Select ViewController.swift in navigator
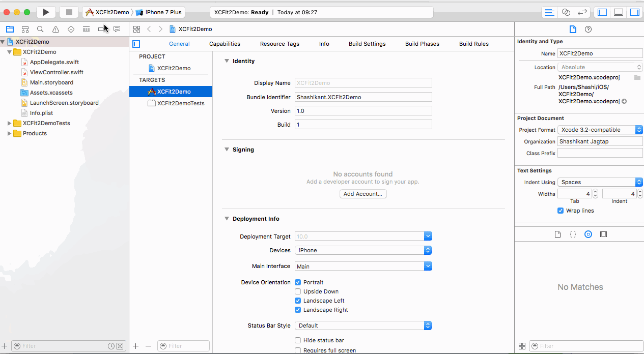 pos(57,72)
